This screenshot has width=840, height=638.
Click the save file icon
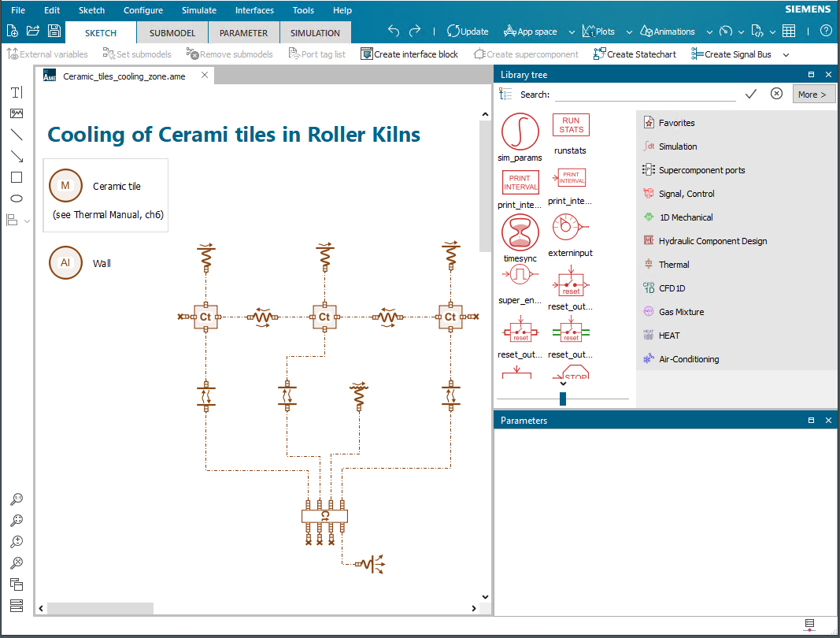[x=54, y=31]
